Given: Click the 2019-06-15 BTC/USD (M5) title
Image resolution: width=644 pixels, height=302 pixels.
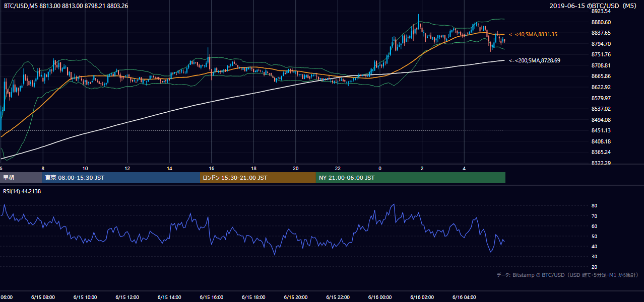Looking at the screenshot, I should click(x=594, y=6).
